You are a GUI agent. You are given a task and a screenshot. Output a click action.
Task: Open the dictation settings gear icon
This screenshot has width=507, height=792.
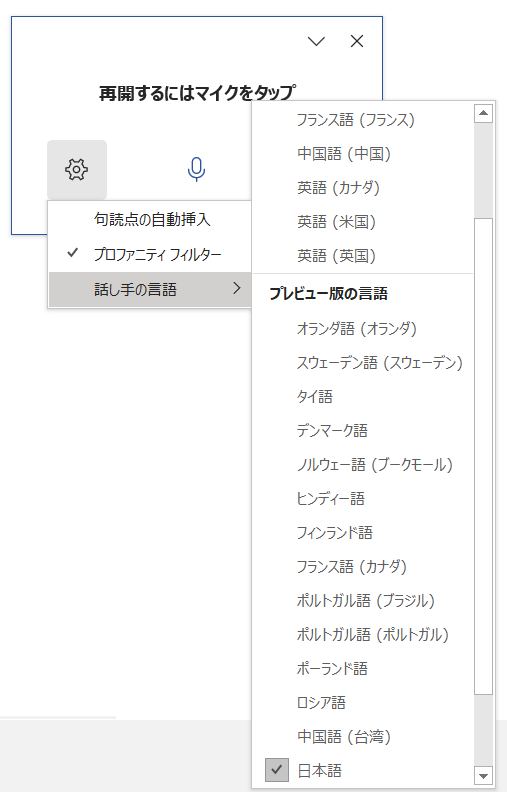(x=77, y=169)
